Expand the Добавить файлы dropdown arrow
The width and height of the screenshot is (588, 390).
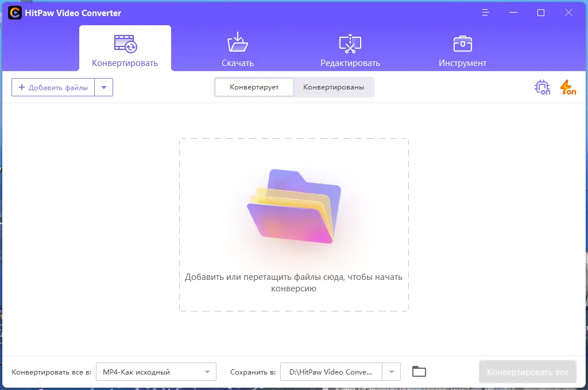(104, 87)
